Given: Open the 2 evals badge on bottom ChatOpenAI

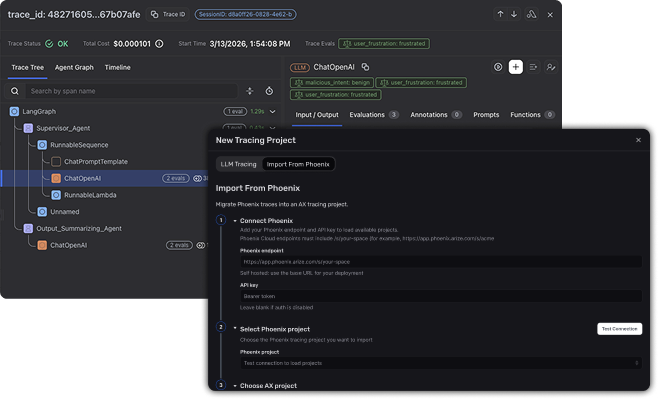Looking at the screenshot, I should 179,245.
